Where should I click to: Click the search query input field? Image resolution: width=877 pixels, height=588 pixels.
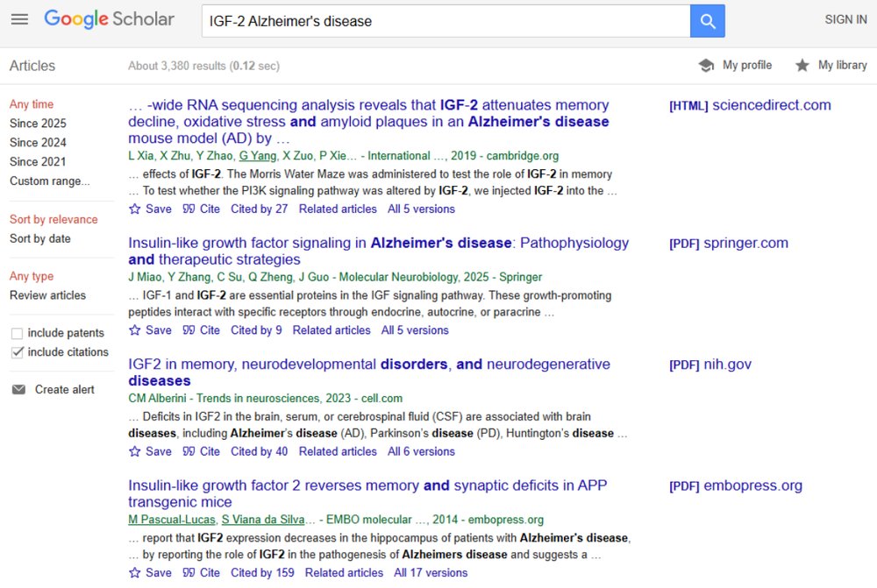tap(446, 21)
